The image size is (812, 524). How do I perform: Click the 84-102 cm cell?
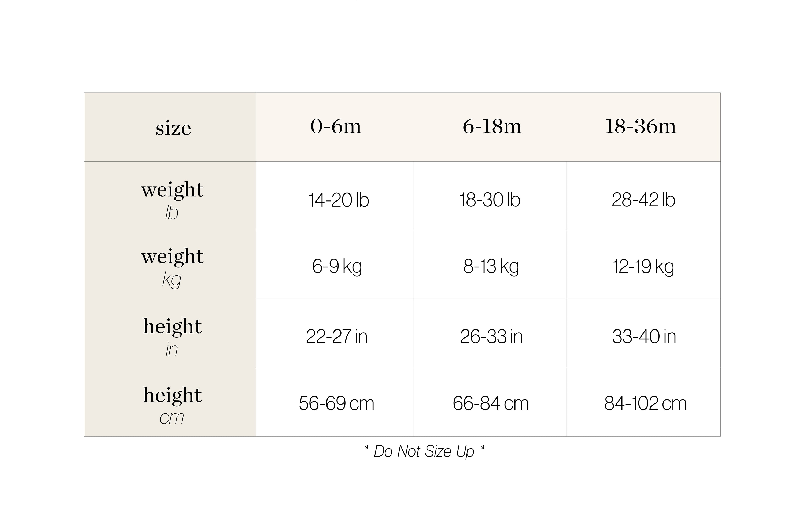tap(645, 403)
